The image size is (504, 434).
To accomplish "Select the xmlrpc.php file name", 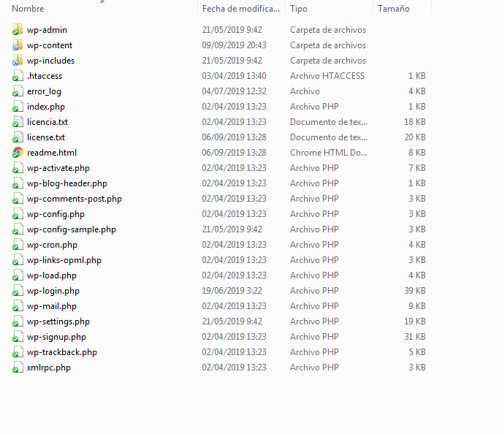I will point(49,368).
